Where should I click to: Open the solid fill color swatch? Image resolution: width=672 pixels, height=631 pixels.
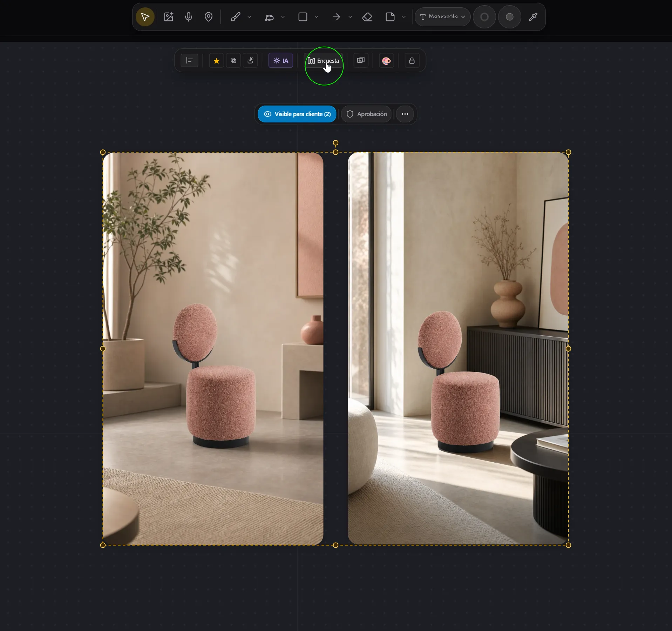point(510,17)
